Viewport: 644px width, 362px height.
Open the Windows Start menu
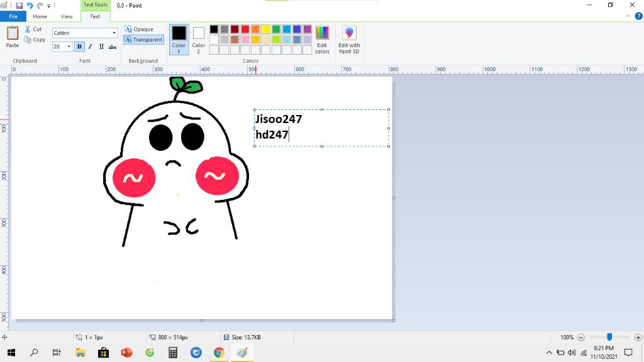pyautogui.click(x=11, y=353)
